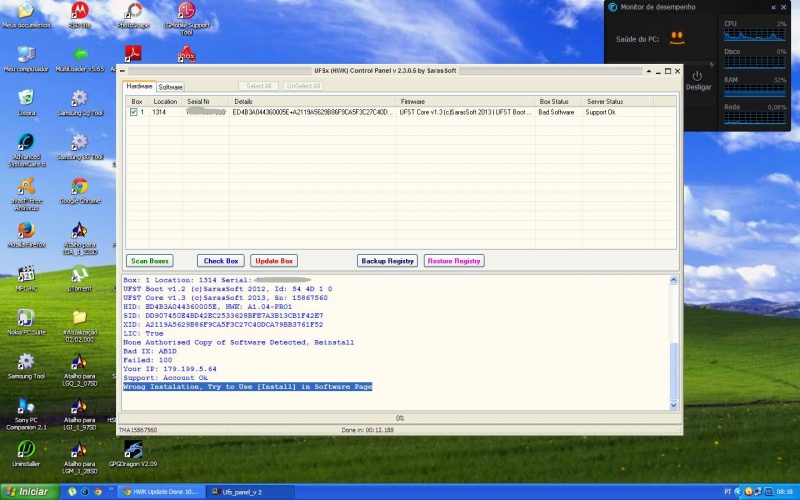Click the log scrollbar down arrow
Image resolution: width=800 pixels, height=500 pixels.
[673, 405]
